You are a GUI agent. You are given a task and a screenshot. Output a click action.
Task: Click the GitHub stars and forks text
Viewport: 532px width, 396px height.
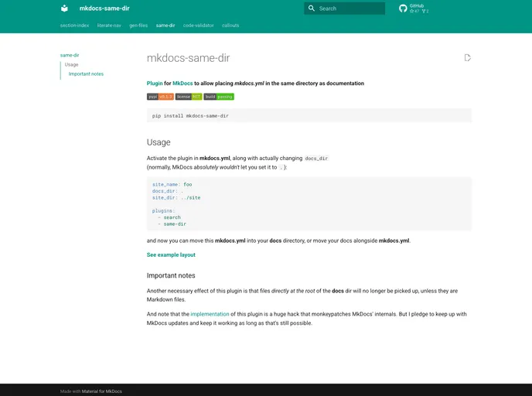tap(419, 11)
